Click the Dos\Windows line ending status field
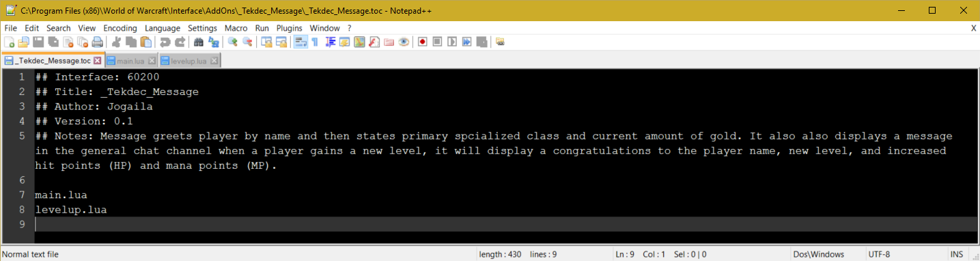Screen dimensions: 980x261 pyautogui.click(x=819, y=254)
